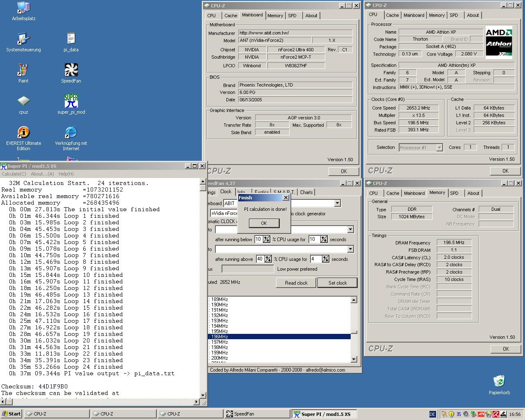Open the Processor #1 selection dropdown

[x=439, y=148]
